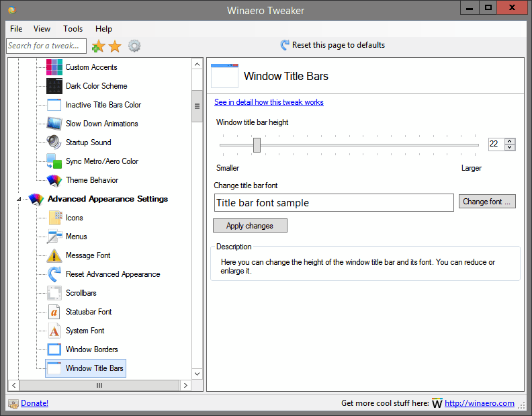The image size is (532, 416).
Task: Add current page to bookmarks via star-plus icon
Action: pyautogui.click(x=98, y=46)
